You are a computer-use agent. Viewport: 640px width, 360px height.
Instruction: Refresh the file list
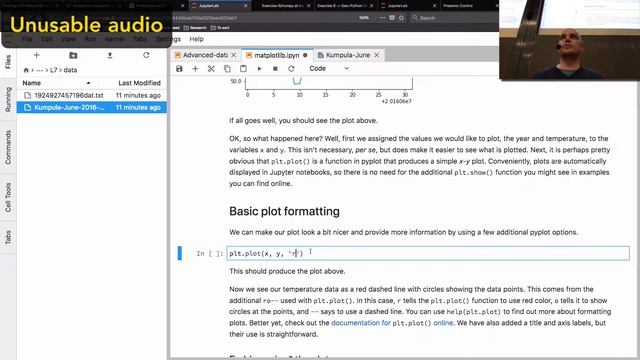[x=146, y=55]
